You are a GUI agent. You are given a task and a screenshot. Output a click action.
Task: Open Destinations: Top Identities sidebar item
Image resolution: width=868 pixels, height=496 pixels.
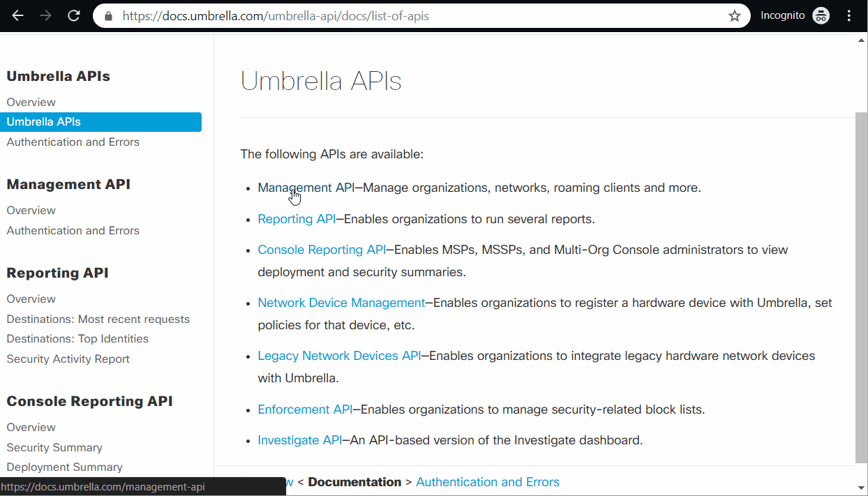tap(77, 339)
